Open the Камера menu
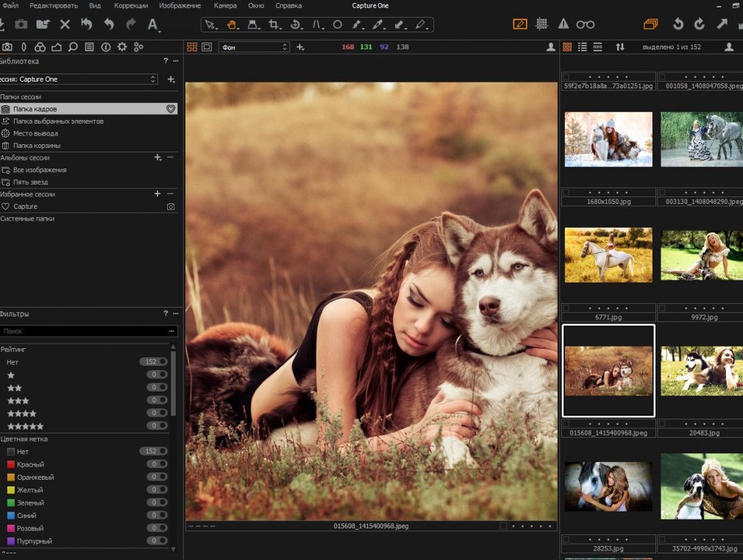 tap(225, 6)
